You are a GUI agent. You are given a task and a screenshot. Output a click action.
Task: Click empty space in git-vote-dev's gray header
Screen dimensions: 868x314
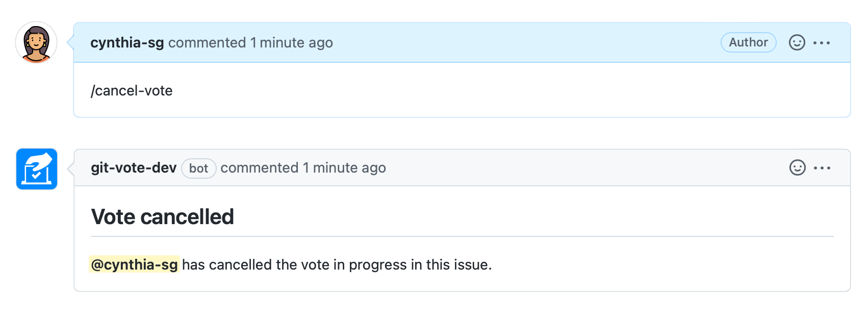[x=586, y=168]
